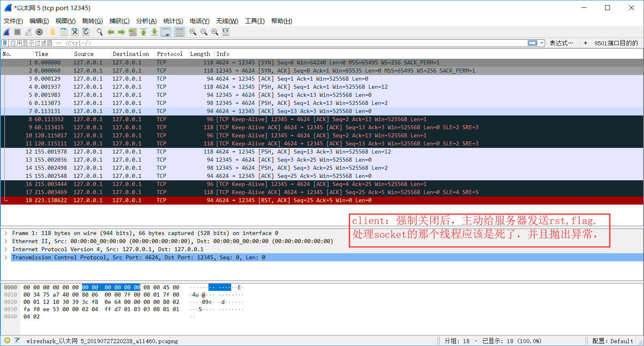Open the 分析(A) menu
The height and width of the screenshot is (346, 644).
146,21
